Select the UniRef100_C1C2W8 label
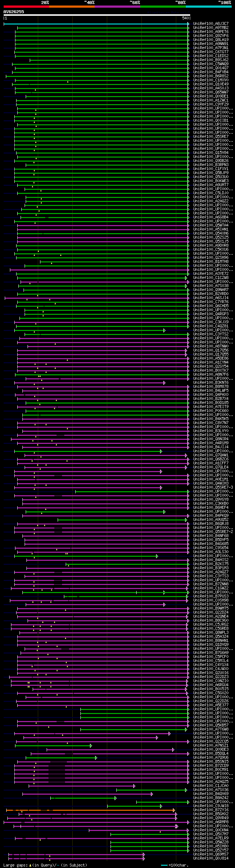Image resolution: width=235 pixels, height=868 pixels. click(211, 278)
